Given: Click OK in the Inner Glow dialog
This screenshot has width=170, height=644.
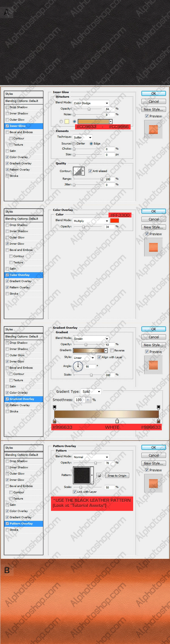Looking at the screenshot, I should tap(154, 93).
